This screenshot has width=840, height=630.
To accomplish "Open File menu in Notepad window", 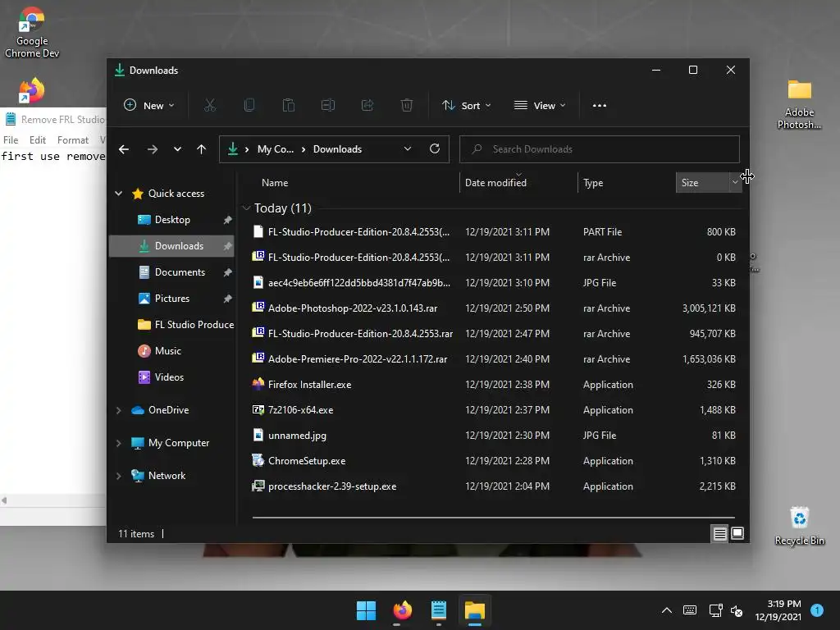I will (11, 139).
